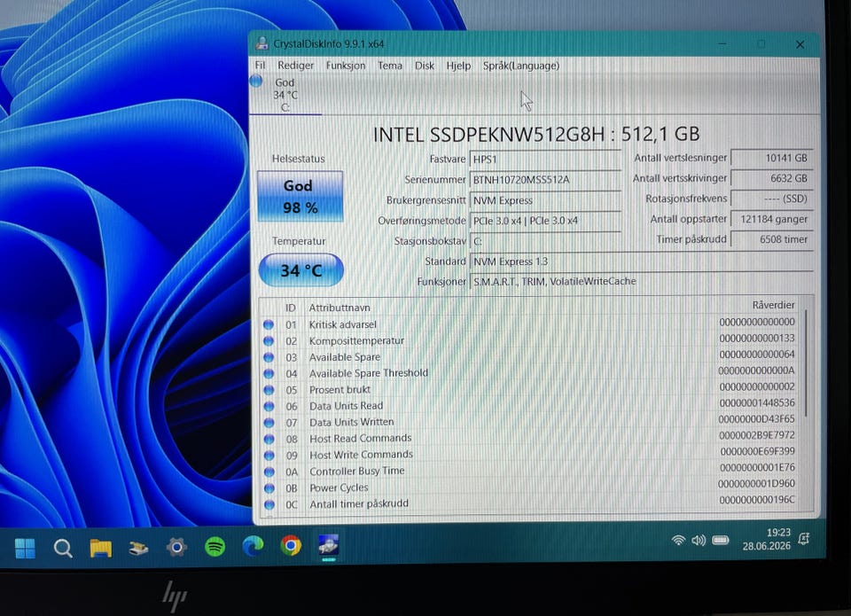Image resolution: width=851 pixels, height=616 pixels.
Task: Click the serial number field BTNH10720MSS512A
Action: pyautogui.click(x=545, y=180)
